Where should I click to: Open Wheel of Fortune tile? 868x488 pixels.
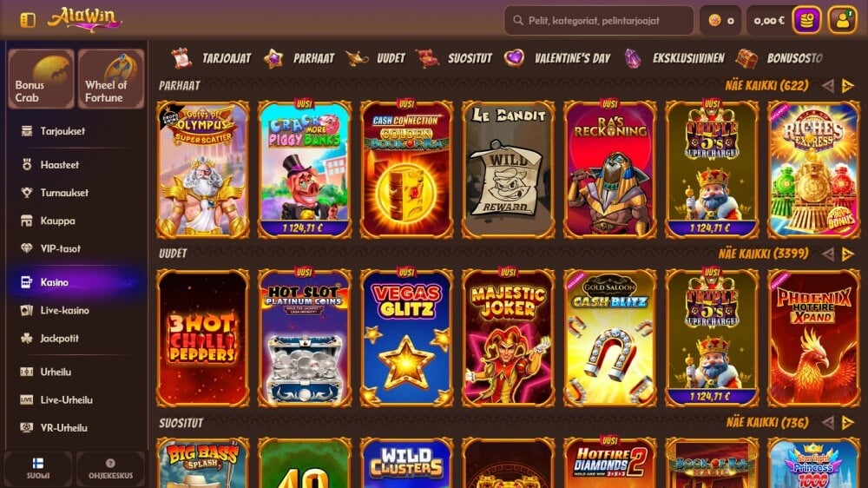pyautogui.click(x=111, y=79)
